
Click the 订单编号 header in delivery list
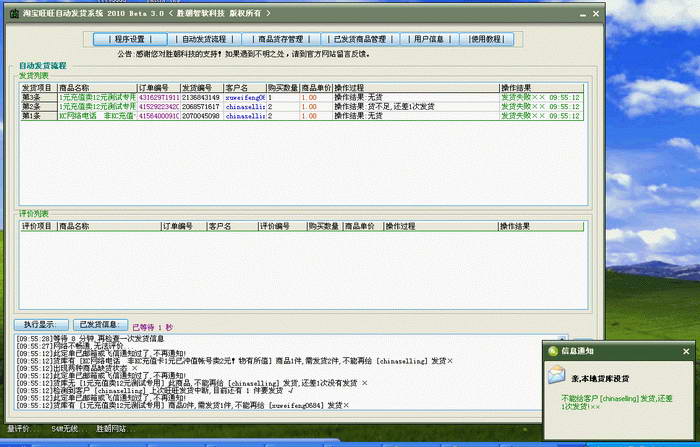[x=158, y=88]
